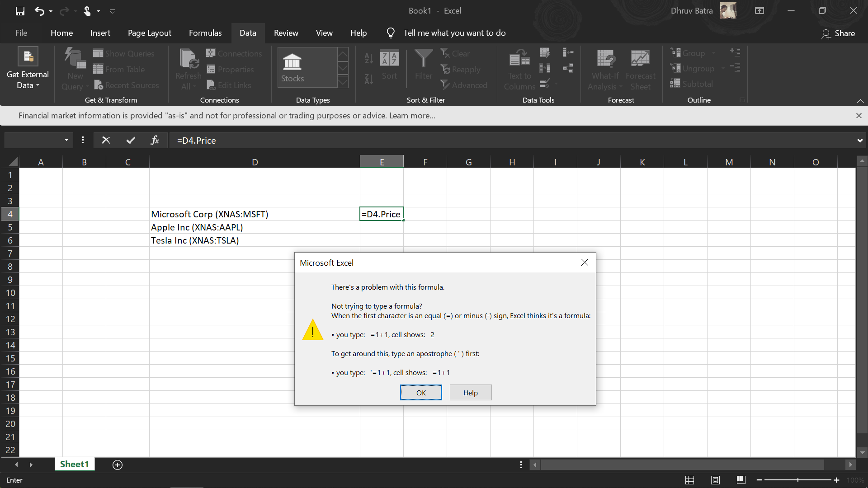Click the Sort Z to A icon
Viewport: 868px width, 488px height.
click(369, 80)
